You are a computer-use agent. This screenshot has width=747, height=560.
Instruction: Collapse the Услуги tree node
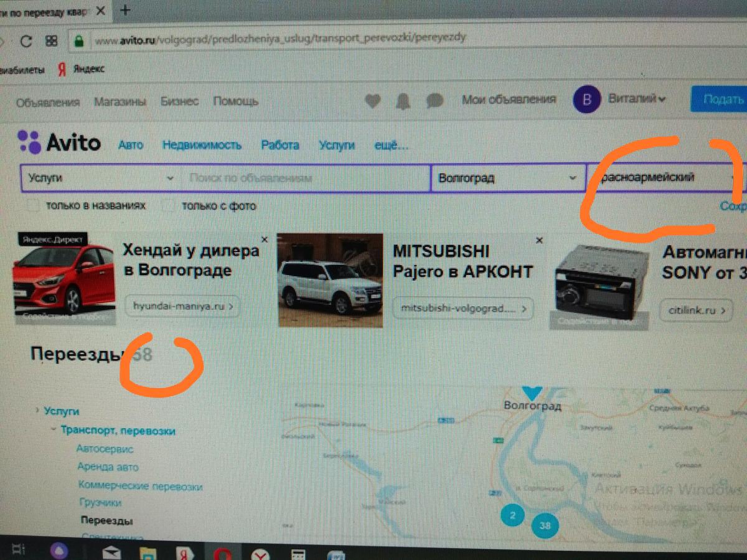pos(38,411)
